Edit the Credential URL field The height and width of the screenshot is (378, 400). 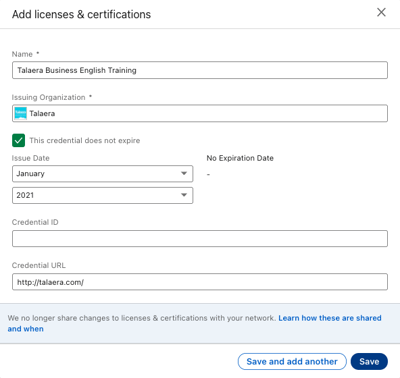pos(200,282)
